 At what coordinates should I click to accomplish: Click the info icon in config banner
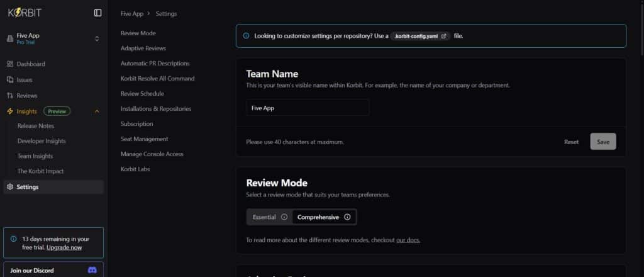click(x=246, y=36)
